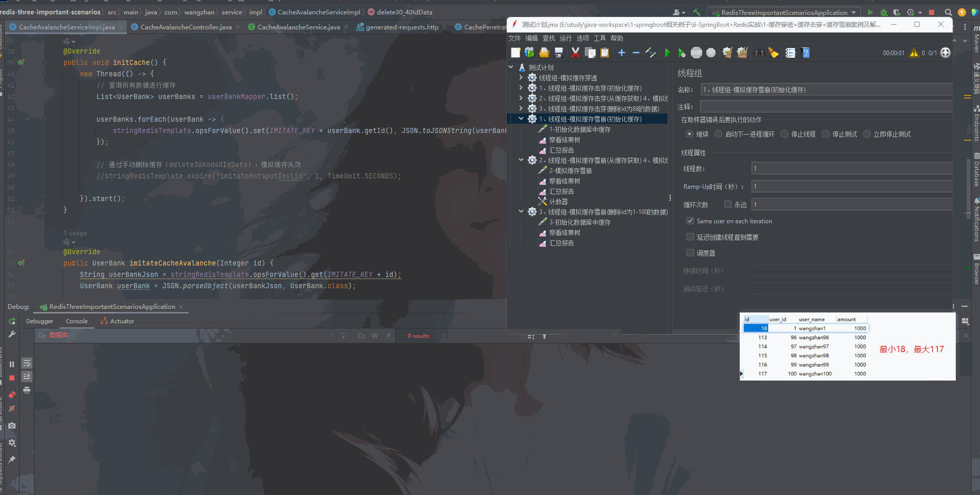Image resolution: width=980 pixels, height=495 pixels.
Task: Click the red Stop icon in IntelliJ's top toolbar
Action: (932, 12)
